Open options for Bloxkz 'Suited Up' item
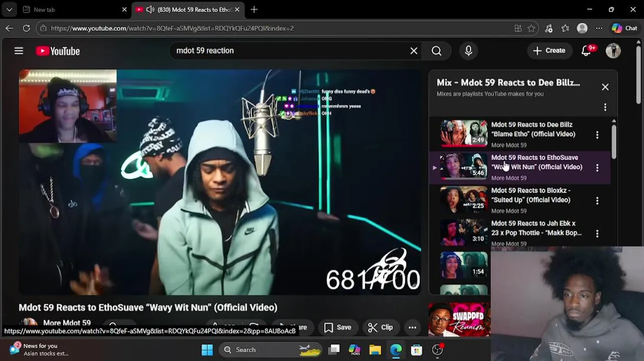 (597, 201)
